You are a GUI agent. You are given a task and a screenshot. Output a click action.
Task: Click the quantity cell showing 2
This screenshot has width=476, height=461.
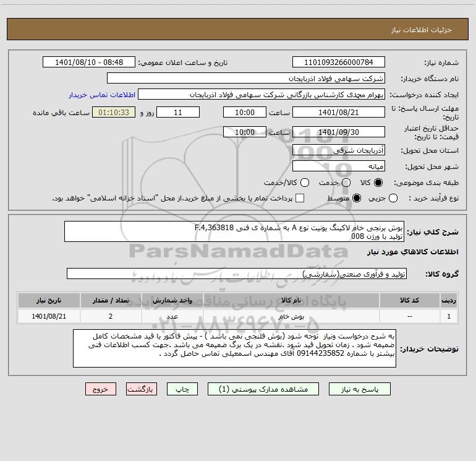point(111,316)
